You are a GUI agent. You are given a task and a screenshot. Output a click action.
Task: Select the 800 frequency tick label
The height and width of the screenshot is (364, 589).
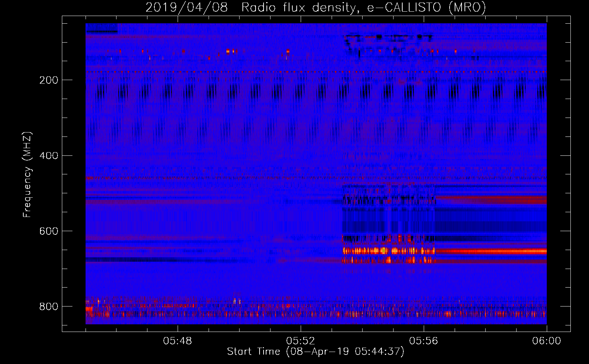[x=49, y=306]
